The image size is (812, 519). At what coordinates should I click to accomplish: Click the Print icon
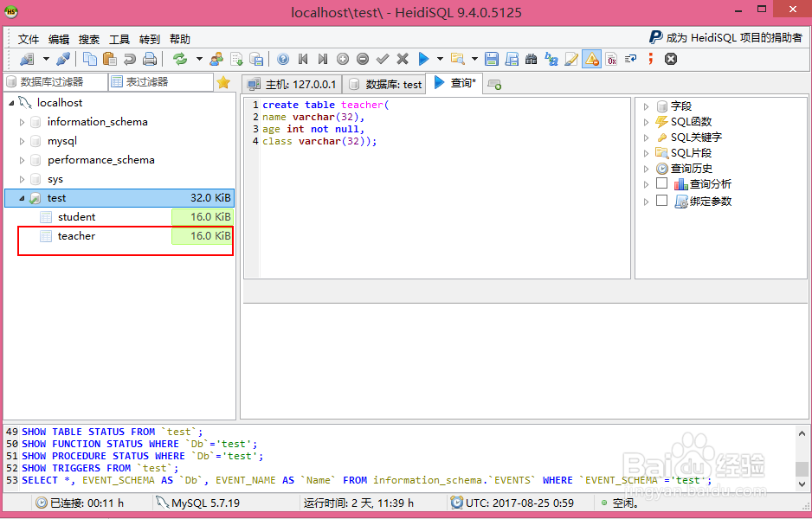(x=150, y=59)
